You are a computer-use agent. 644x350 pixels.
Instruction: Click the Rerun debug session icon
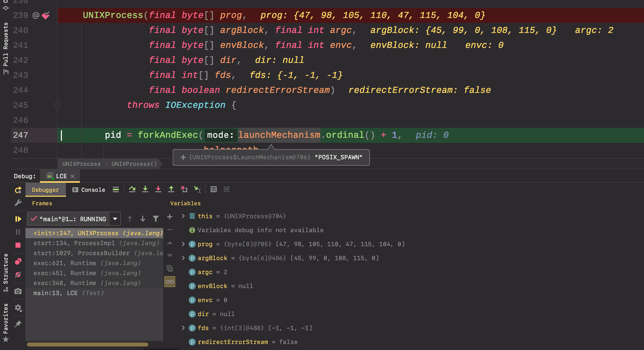pyautogui.click(x=18, y=190)
